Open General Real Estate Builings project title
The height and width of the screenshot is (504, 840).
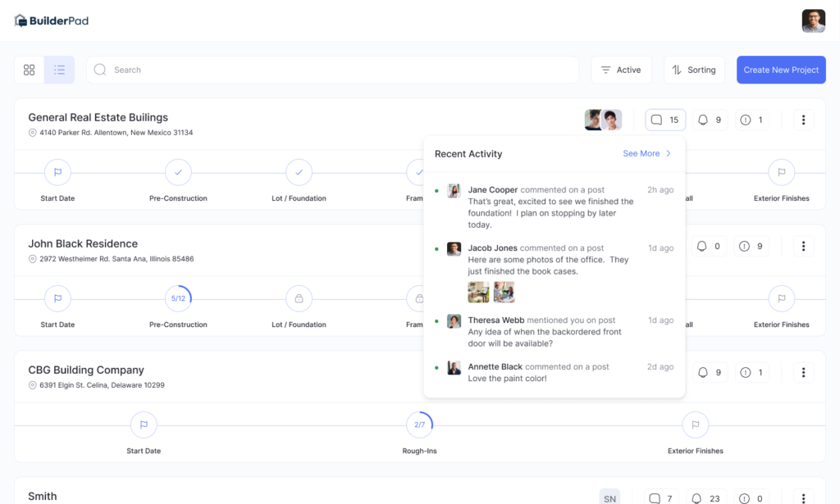pos(98,117)
